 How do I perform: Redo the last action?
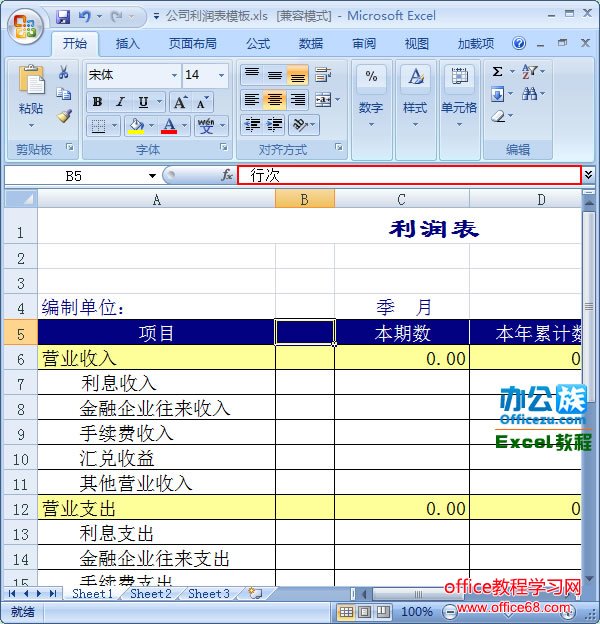(117, 16)
